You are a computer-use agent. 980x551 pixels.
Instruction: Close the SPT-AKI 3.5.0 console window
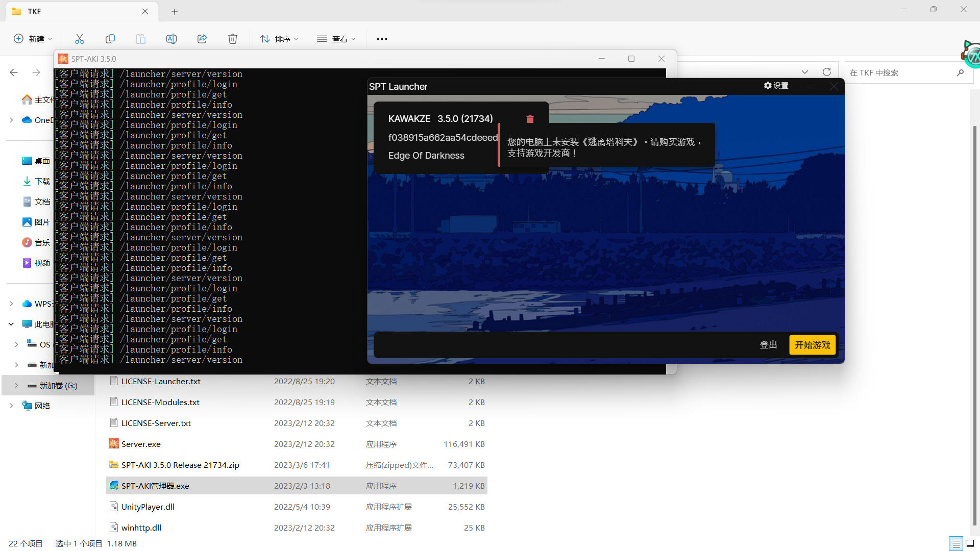click(x=661, y=59)
